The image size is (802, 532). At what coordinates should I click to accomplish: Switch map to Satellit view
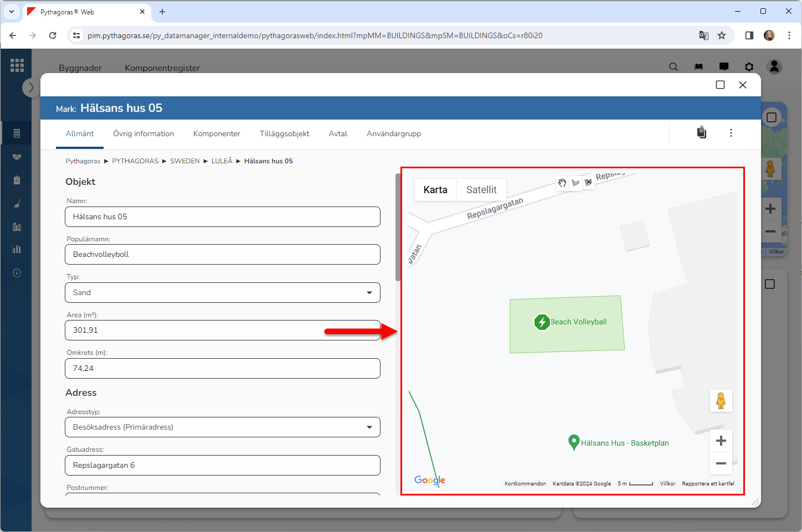click(481, 190)
